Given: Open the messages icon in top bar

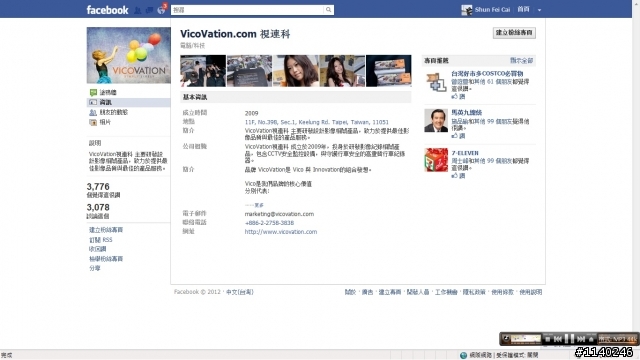Looking at the screenshot, I should tap(149, 10).
